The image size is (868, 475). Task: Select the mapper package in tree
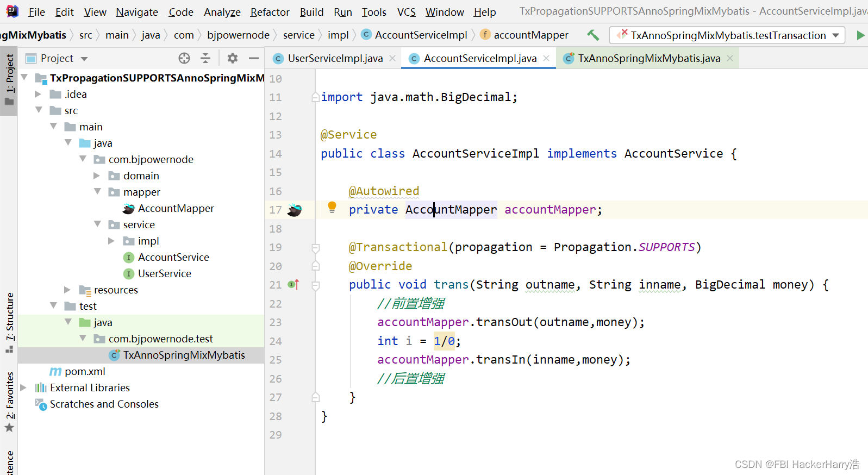point(141,192)
